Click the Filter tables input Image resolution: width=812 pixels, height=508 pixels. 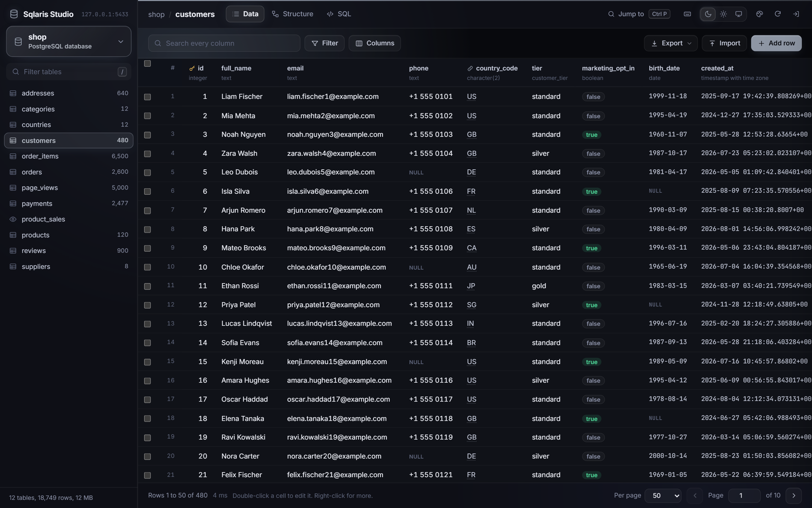69,72
